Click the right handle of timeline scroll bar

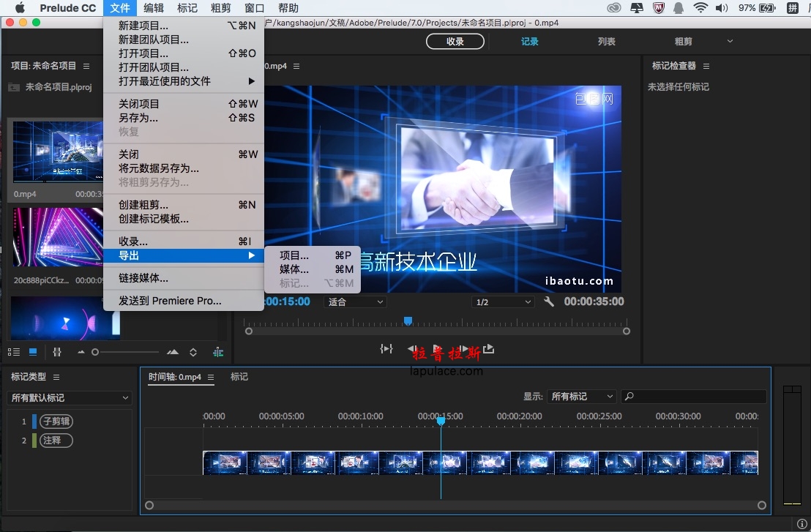762,506
